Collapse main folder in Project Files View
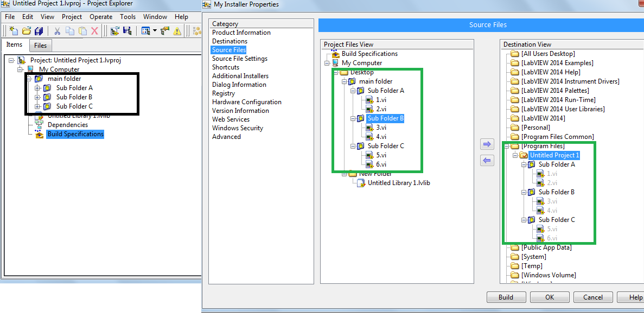 [x=344, y=81]
